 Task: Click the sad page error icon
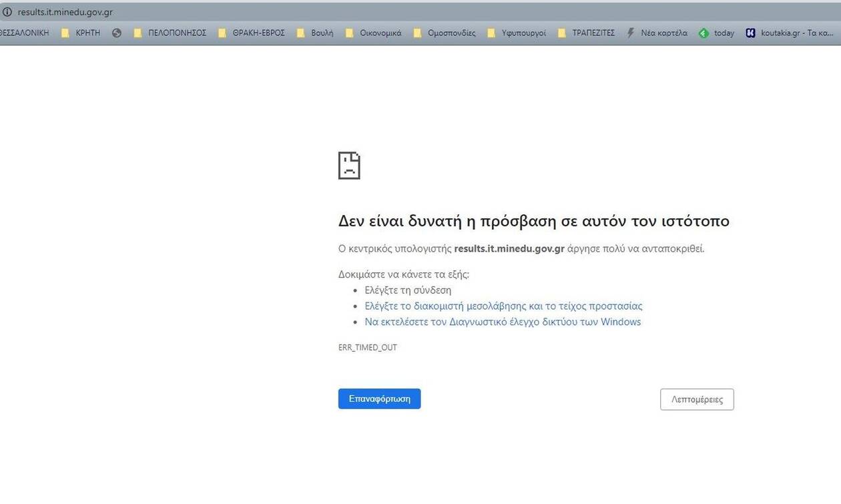349,166
